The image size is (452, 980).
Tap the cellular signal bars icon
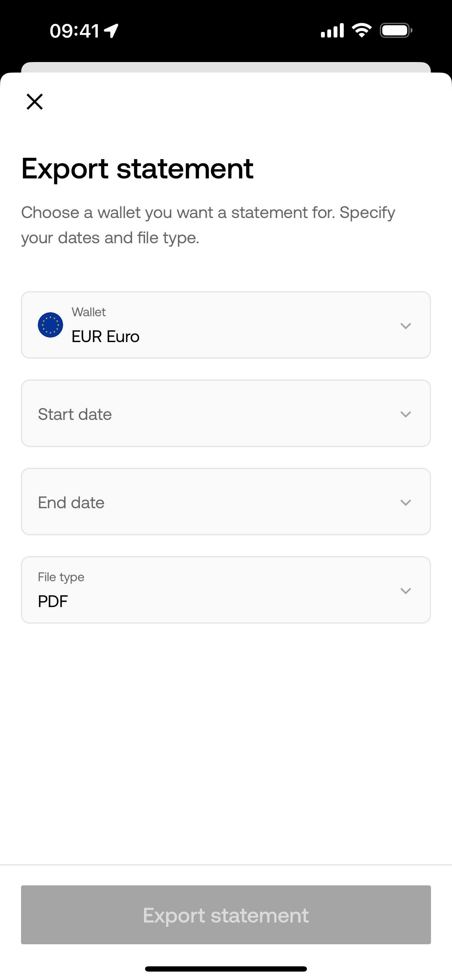click(x=332, y=30)
